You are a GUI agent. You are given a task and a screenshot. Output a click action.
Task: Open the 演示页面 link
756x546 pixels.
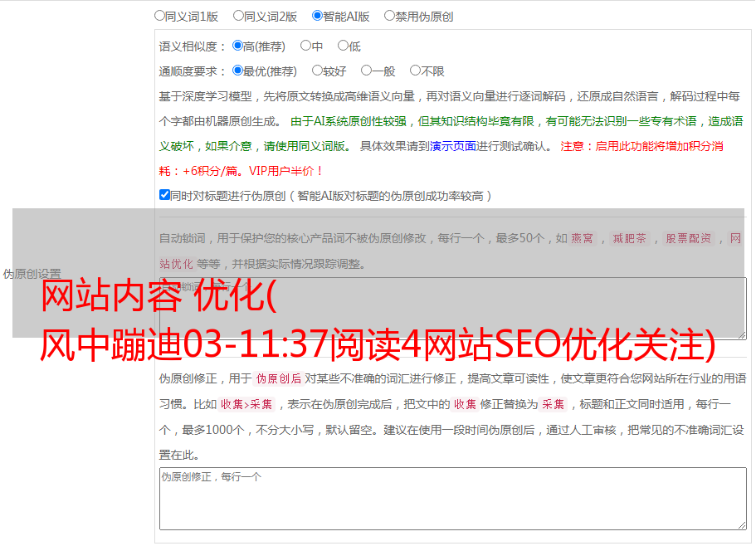pos(453,146)
